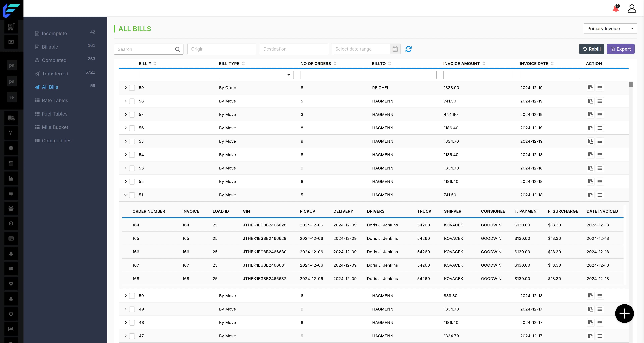Click the Origin input field

[222, 49]
